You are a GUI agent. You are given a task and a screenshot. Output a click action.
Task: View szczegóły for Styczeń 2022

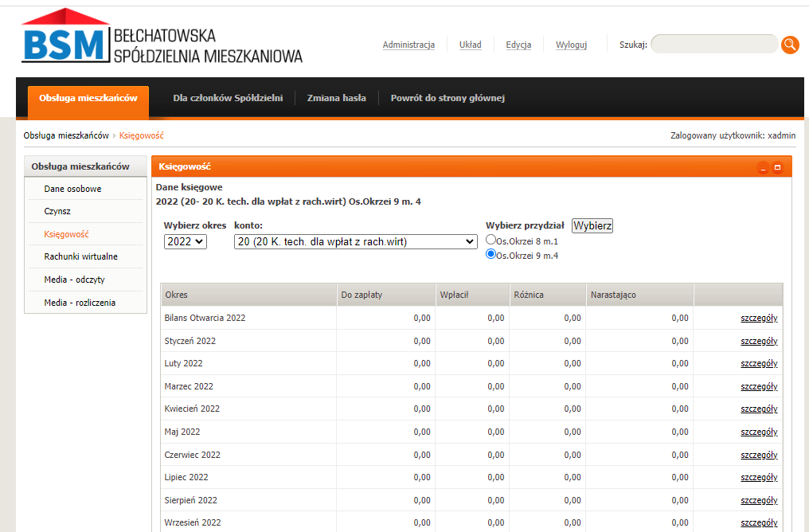[758, 340]
